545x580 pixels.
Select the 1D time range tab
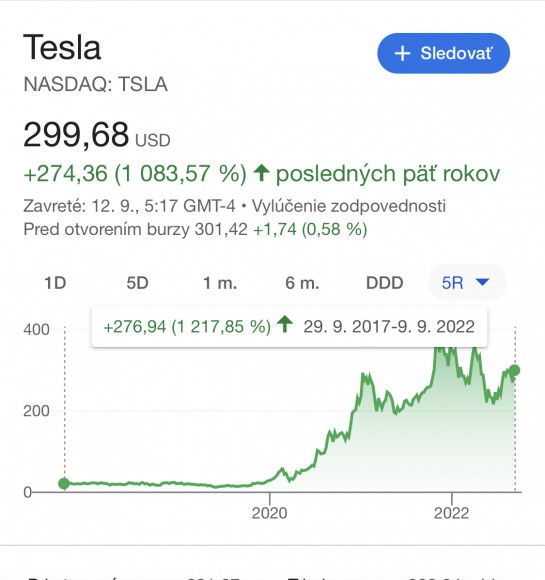(55, 283)
